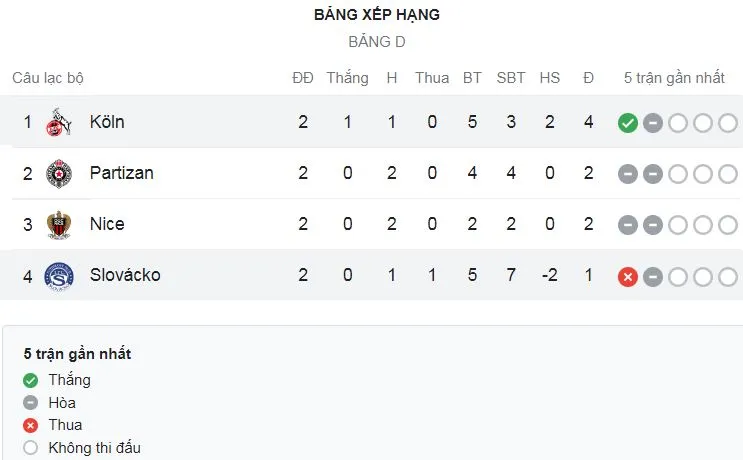Click Köln's green win result icon

coord(628,123)
